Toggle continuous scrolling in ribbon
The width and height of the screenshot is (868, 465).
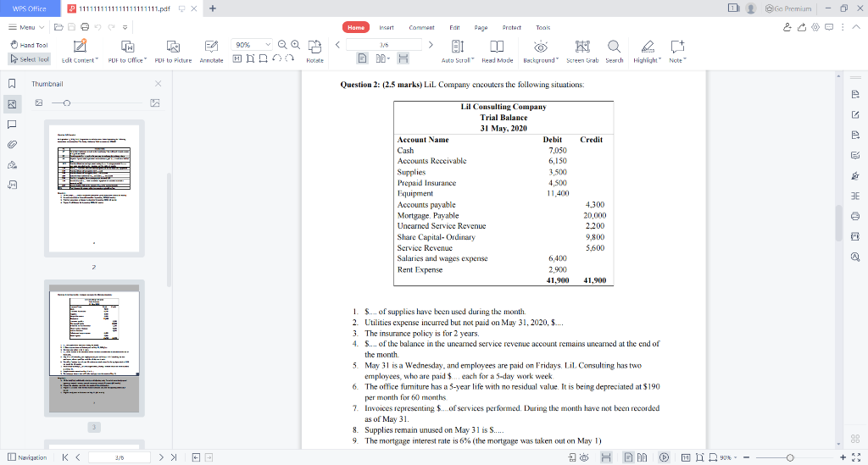click(403, 58)
